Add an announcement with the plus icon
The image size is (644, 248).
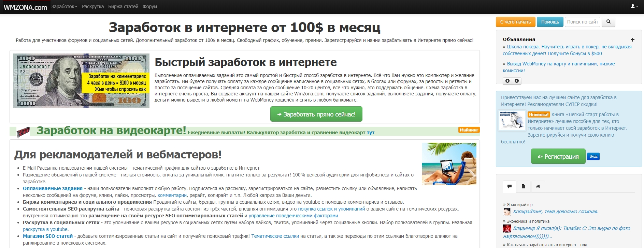[632, 40]
